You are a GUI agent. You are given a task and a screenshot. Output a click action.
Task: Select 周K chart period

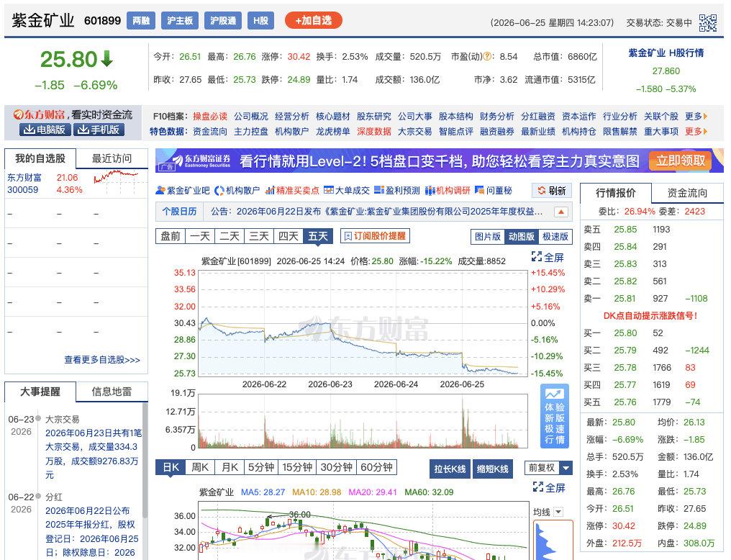[x=201, y=467]
